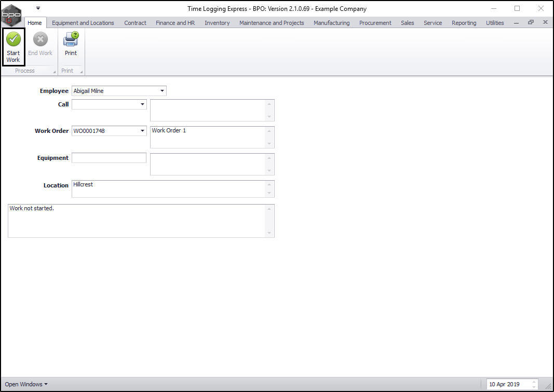554x392 pixels.
Task: Increment the date with up spinner arrow
Action: click(534, 382)
